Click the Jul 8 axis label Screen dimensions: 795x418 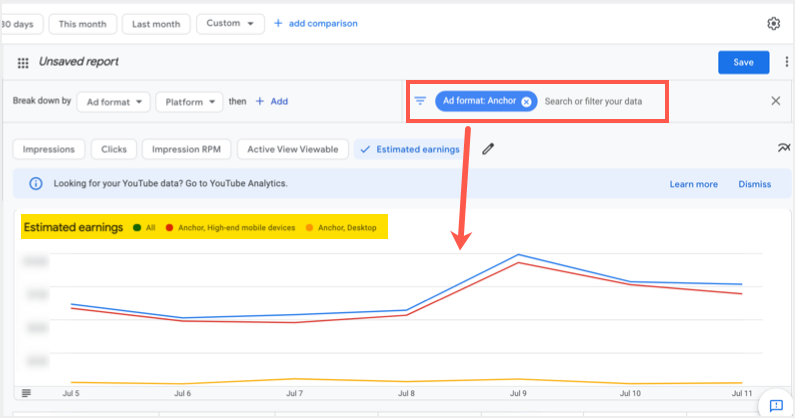coord(406,393)
